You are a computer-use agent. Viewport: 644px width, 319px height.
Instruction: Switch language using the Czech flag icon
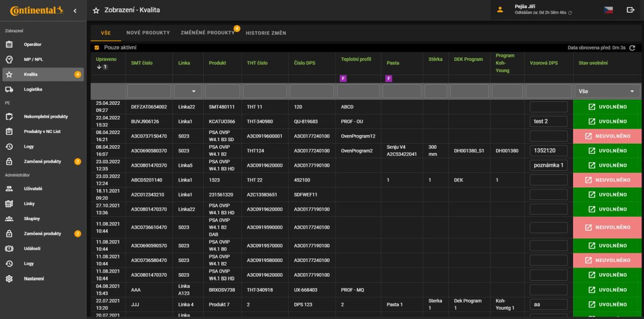click(x=608, y=10)
